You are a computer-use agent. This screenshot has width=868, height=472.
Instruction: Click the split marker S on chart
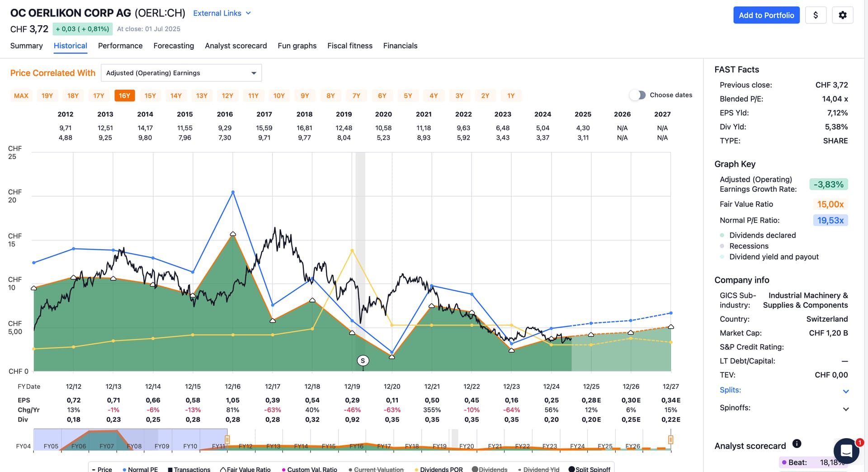point(363,361)
